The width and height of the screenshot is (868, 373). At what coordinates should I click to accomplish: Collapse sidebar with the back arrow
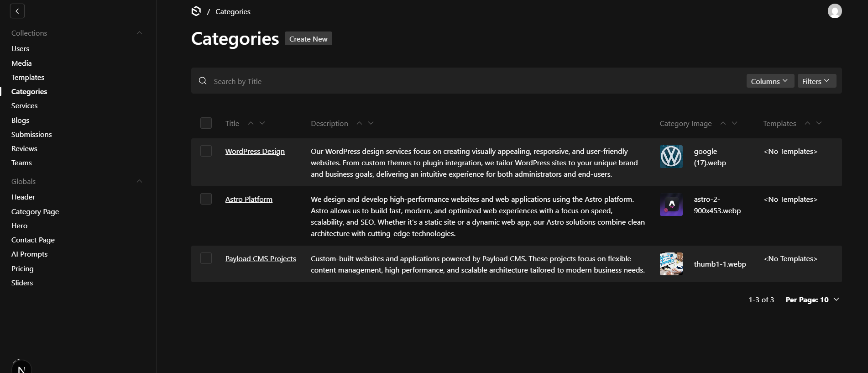tap(17, 11)
